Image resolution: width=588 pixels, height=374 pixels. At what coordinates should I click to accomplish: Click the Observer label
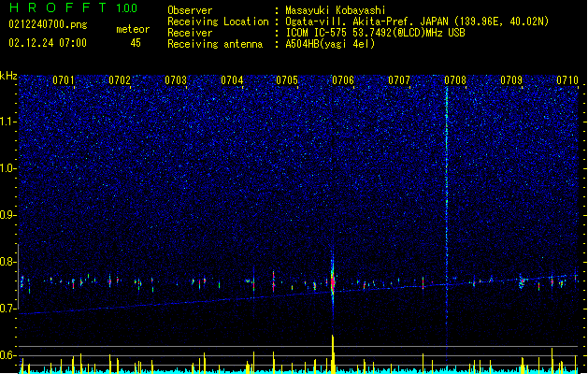click(190, 10)
